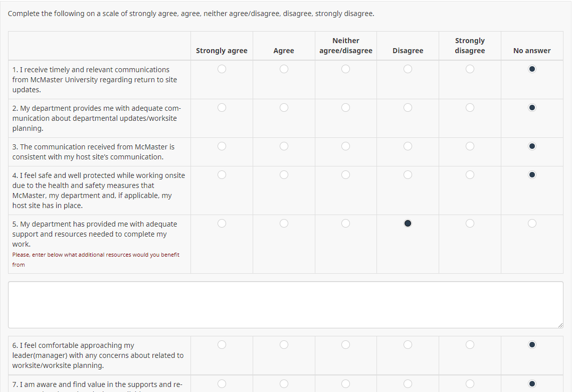Click the additional resources text area
Image resolution: width=573 pixels, height=392 pixels.
pyautogui.click(x=286, y=305)
